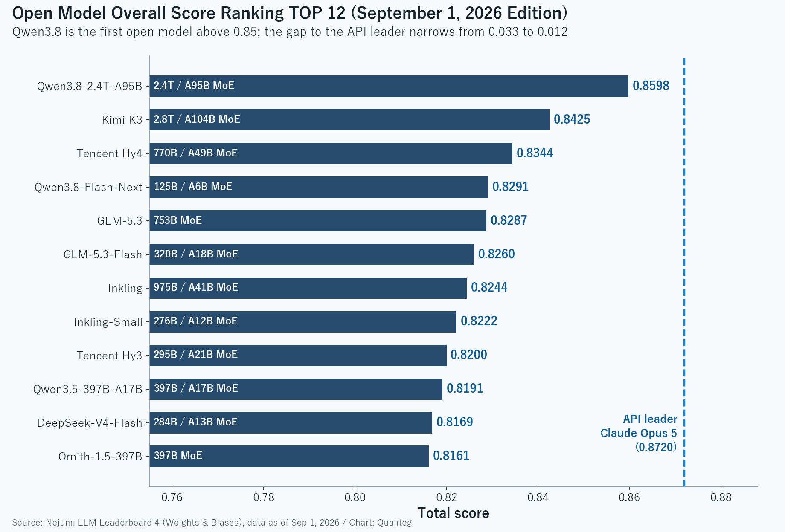
Task: Click the subtitle beginning 'Qwen3.8 is the first open model'
Action: [x=290, y=32]
